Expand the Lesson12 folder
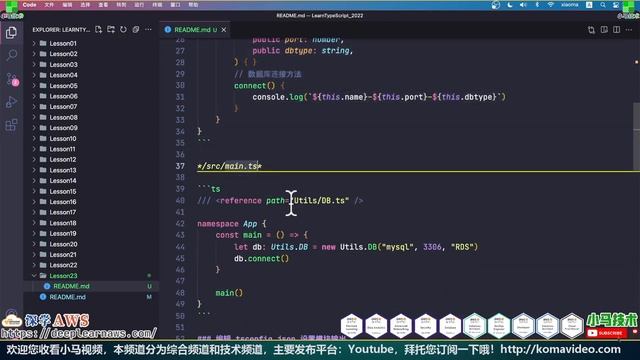The width and height of the screenshot is (640, 360). point(34,160)
